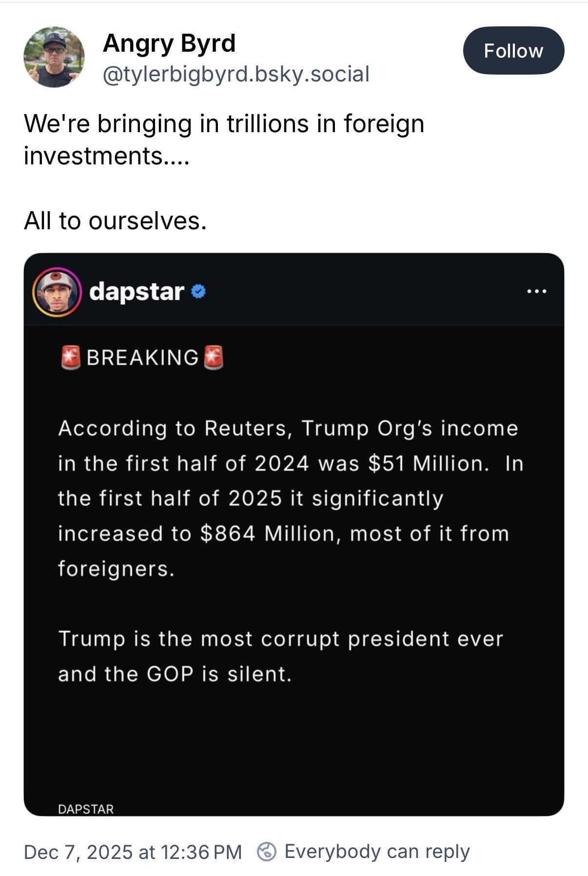Open the @tylerbigbyrd.bsky.social handle link
This screenshot has height=876, width=588.
click(236, 74)
